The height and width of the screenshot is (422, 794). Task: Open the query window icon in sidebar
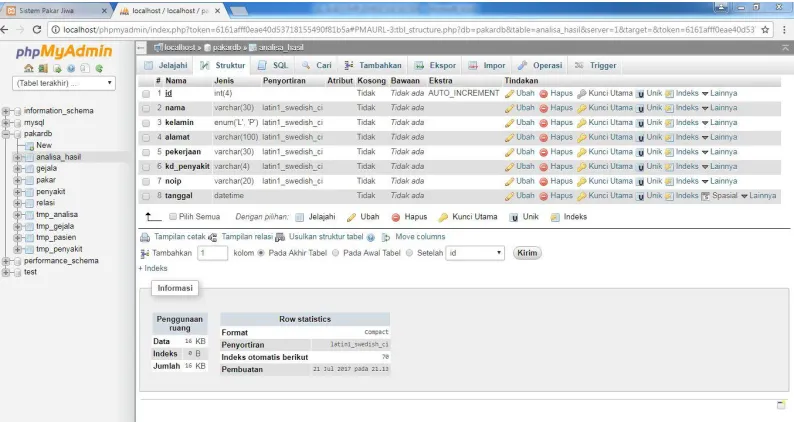57,68
